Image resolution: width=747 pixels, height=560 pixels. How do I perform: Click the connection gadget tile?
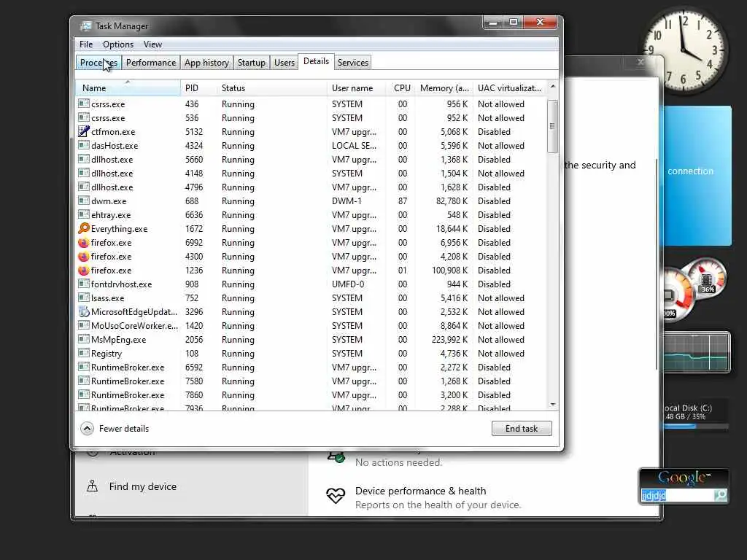point(697,176)
